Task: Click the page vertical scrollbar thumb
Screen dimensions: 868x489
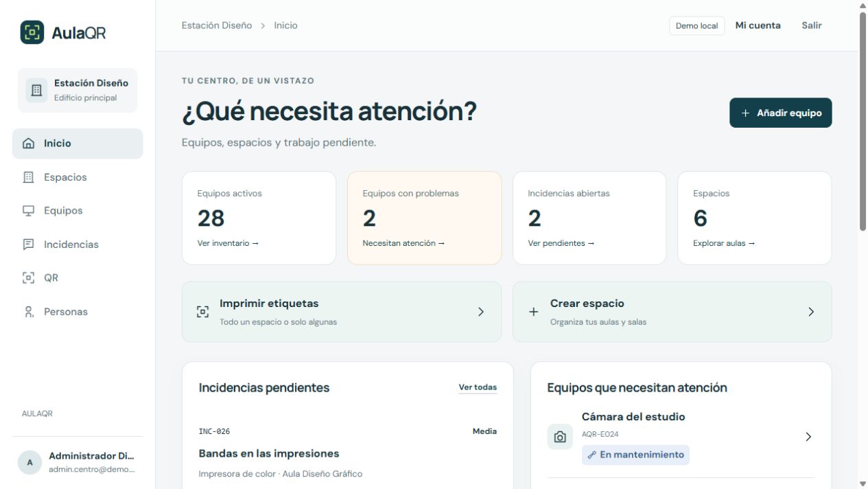Action: (x=863, y=121)
